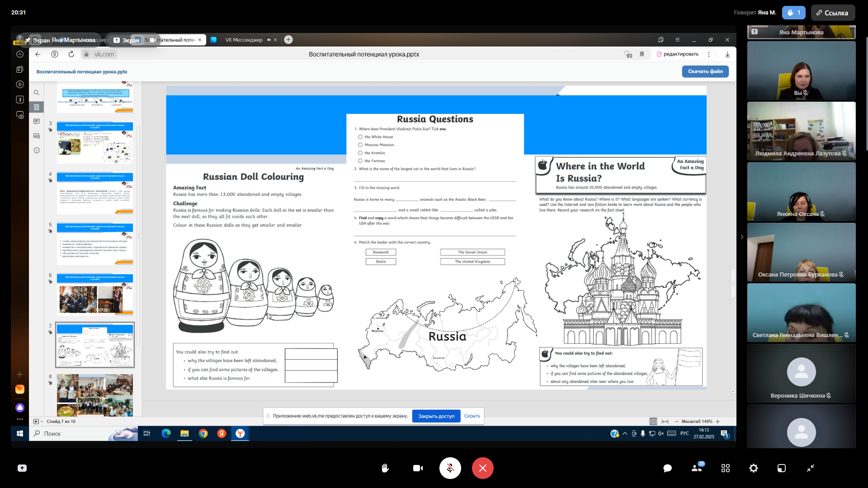Add a sidebar app with plus icon
868x488 pixels.
[x=20, y=374]
